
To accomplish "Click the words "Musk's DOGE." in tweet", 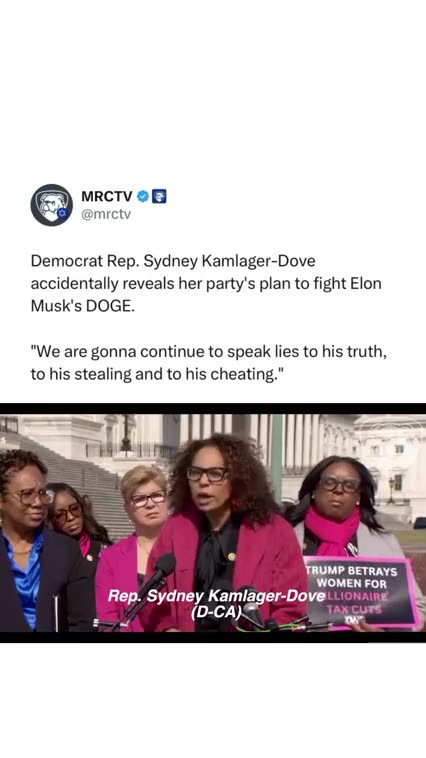I will click(83, 306).
